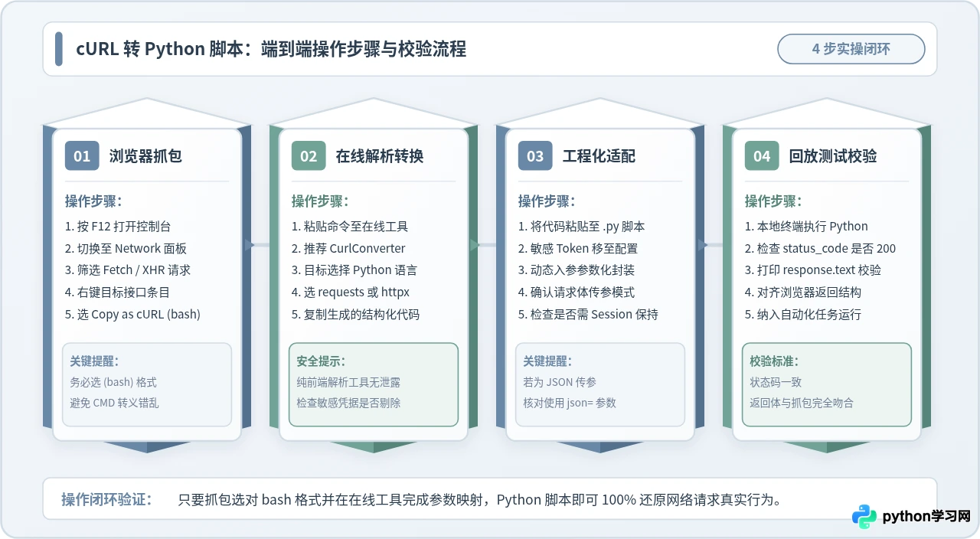Click the 03 step number badge

(535, 156)
